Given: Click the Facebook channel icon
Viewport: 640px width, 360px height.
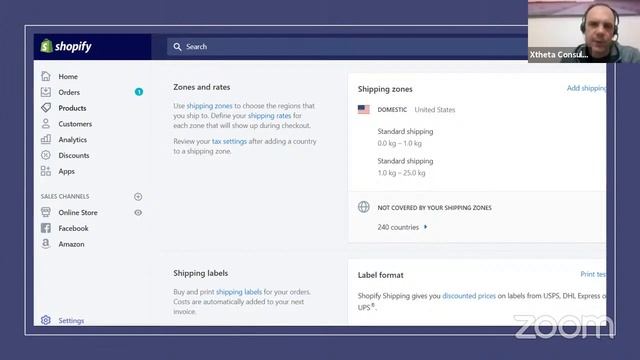Looking at the screenshot, I should tap(46, 228).
